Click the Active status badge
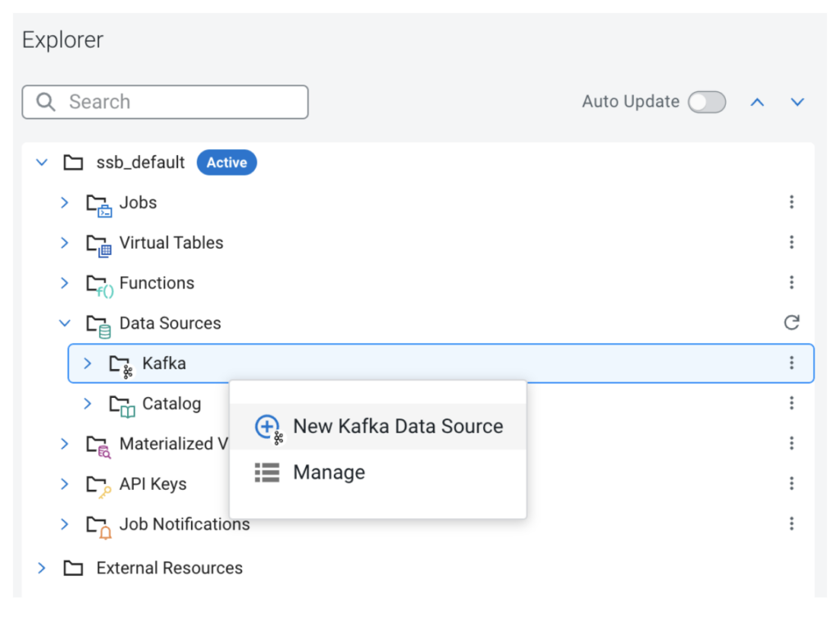Viewport: 840px width, 617px height. [226, 162]
